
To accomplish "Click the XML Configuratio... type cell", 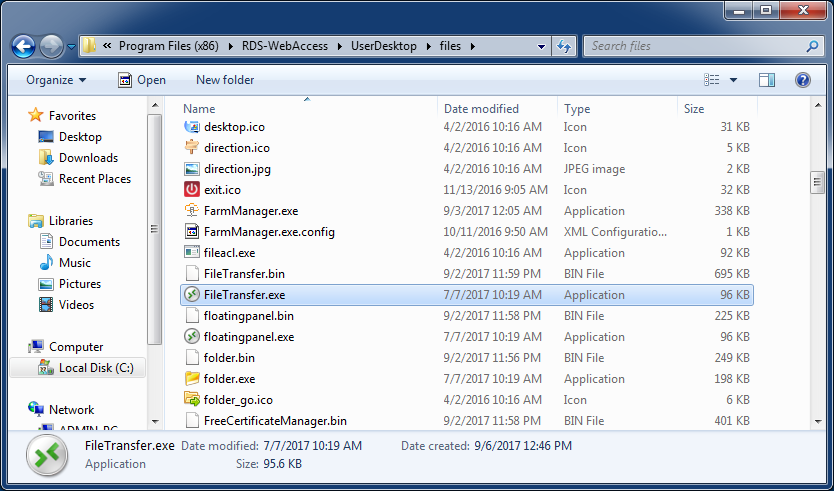I will pyautogui.click(x=615, y=231).
